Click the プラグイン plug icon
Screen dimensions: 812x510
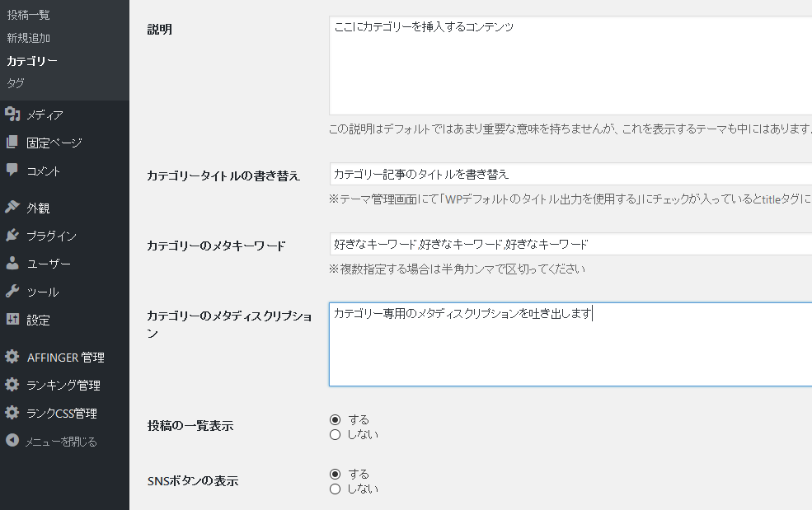click(x=12, y=235)
